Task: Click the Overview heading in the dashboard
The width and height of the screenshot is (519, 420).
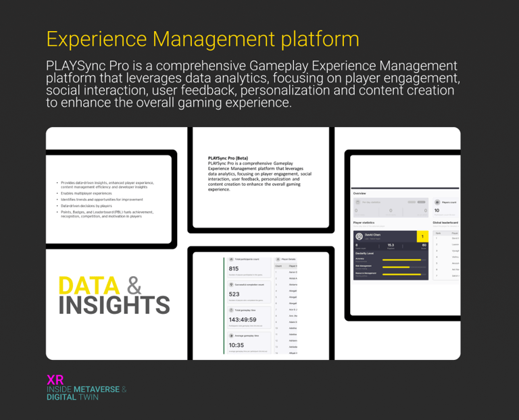Action: [360, 193]
